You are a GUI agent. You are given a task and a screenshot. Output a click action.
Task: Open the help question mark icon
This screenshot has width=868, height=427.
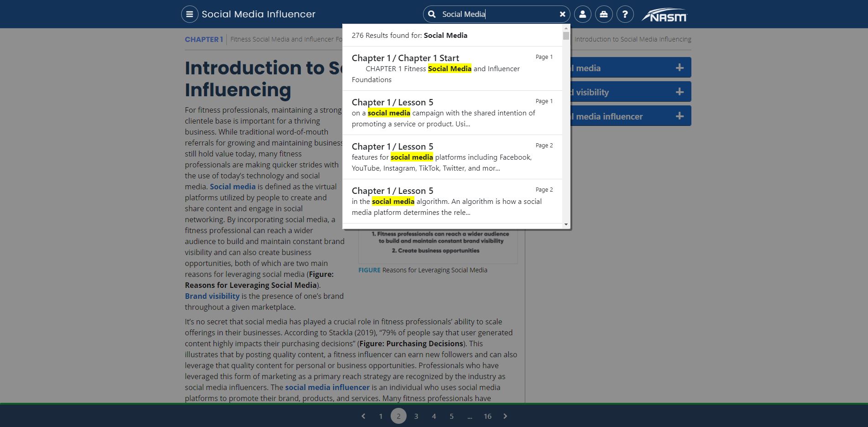point(625,14)
